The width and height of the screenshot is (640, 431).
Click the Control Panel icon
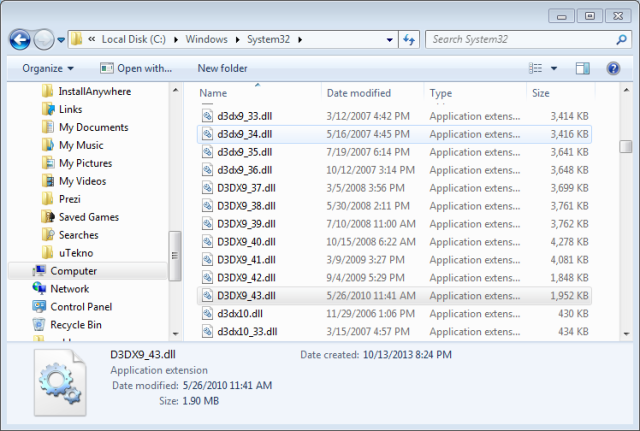coord(39,307)
